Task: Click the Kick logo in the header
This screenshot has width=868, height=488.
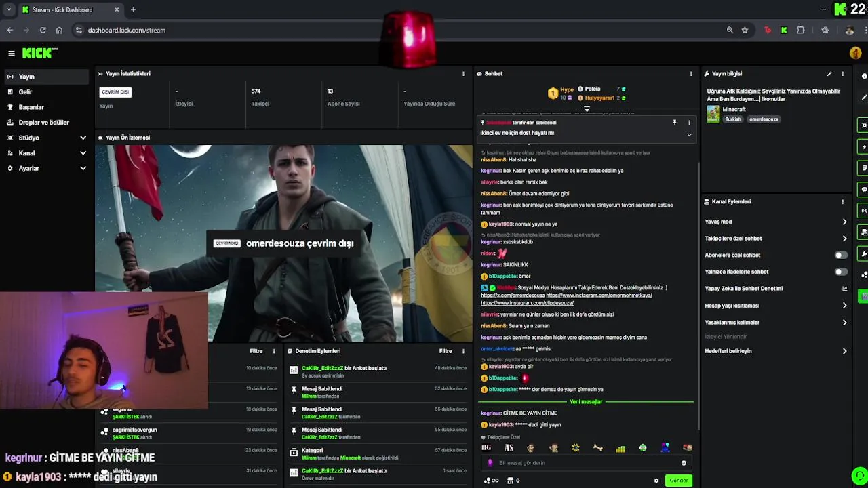Action: point(39,53)
